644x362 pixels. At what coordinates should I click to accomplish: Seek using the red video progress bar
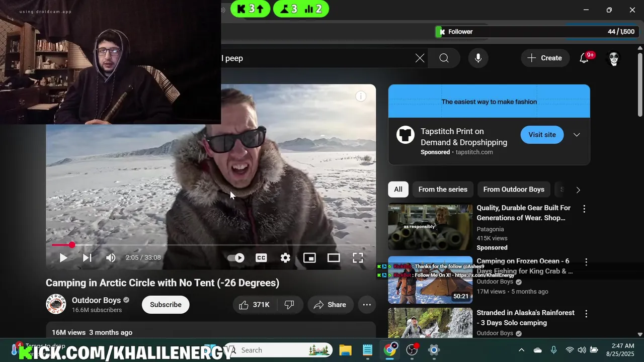click(x=211, y=245)
